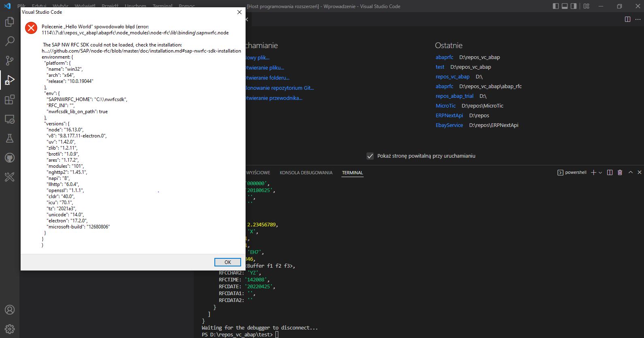Open recent abaprfc in D:\repos_vc_abap
This screenshot has width=644, height=338.
pos(444,57)
